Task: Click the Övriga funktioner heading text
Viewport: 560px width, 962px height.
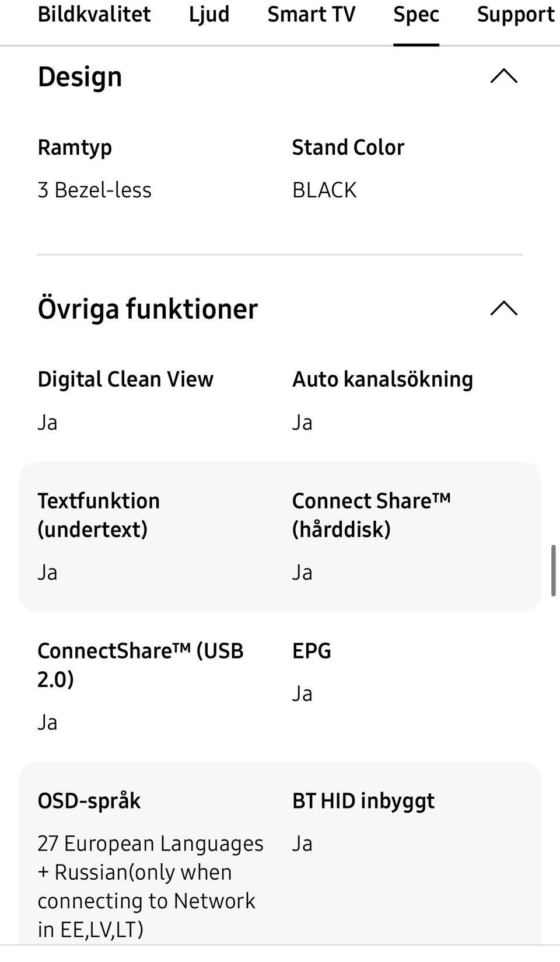Action: click(x=148, y=309)
